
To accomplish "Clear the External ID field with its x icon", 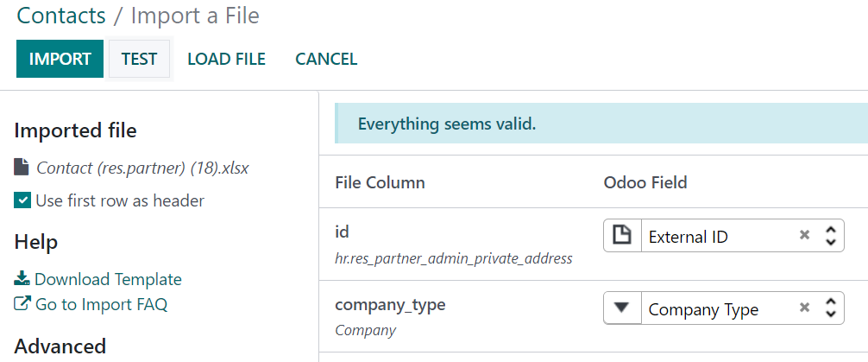I will pos(804,235).
